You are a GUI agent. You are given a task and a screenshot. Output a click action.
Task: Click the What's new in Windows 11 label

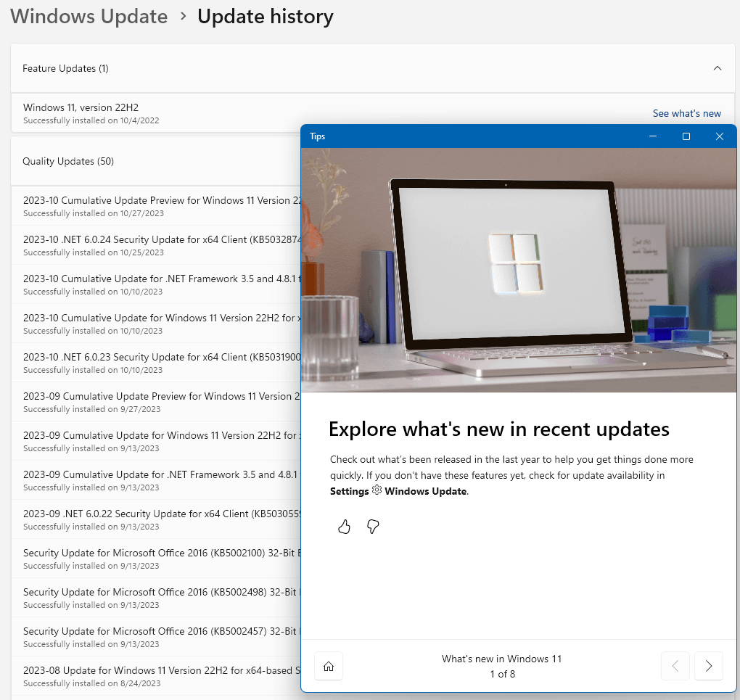pyautogui.click(x=501, y=659)
